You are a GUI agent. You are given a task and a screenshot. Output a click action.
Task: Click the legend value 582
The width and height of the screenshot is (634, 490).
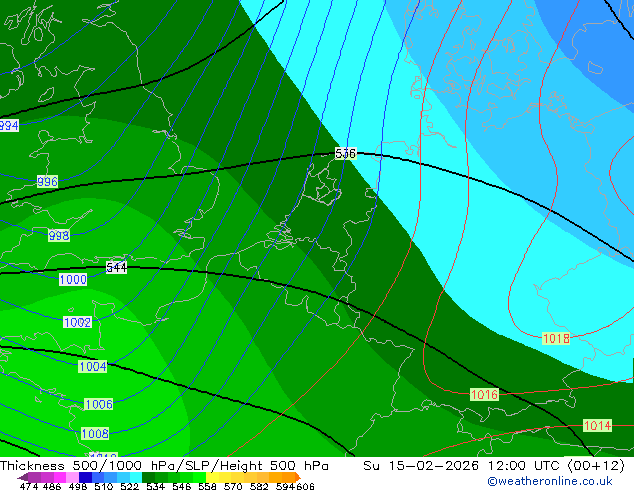coord(259,486)
